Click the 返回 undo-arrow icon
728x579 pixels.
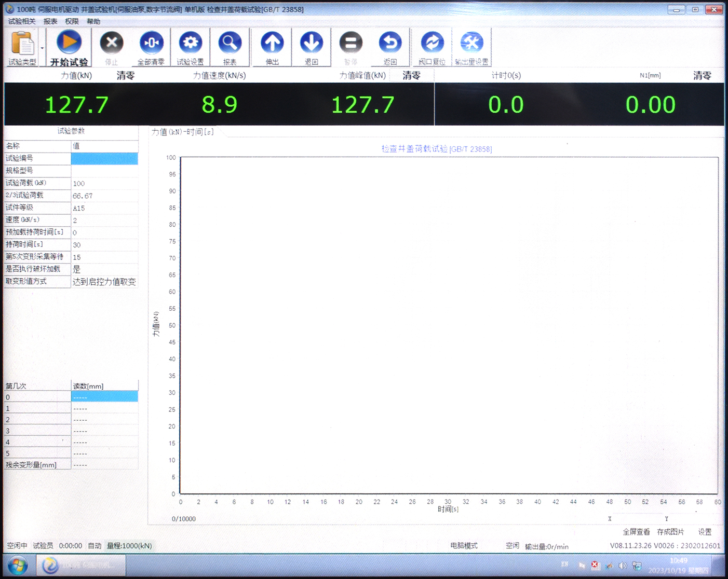(390, 43)
